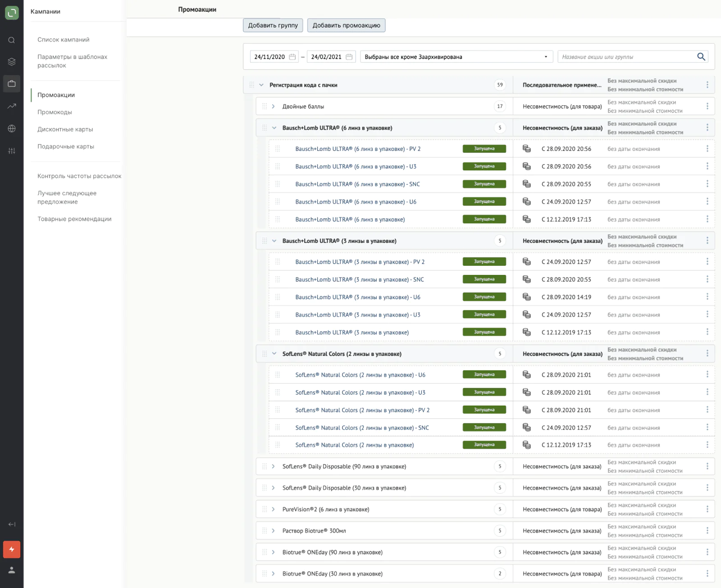Select the briefcase campaigns sidebar icon

[12, 84]
